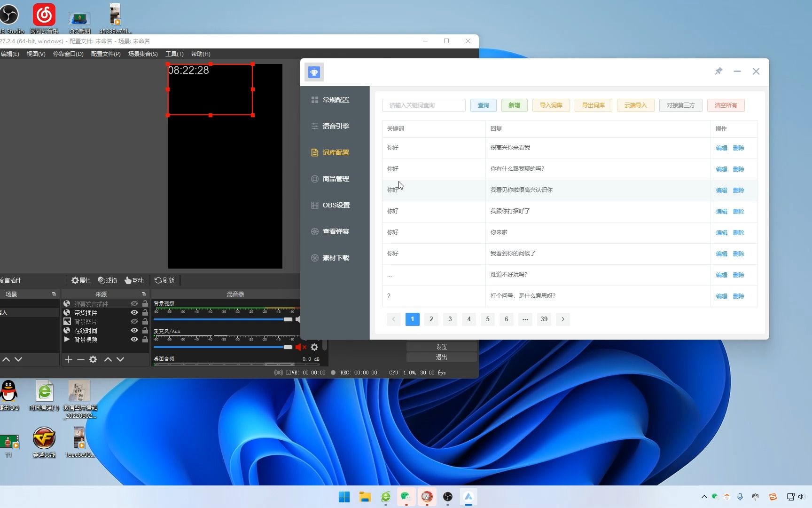Click 互动 (interact) in OBS toolbar
The height and width of the screenshot is (508, 812).
pos(134,280)
